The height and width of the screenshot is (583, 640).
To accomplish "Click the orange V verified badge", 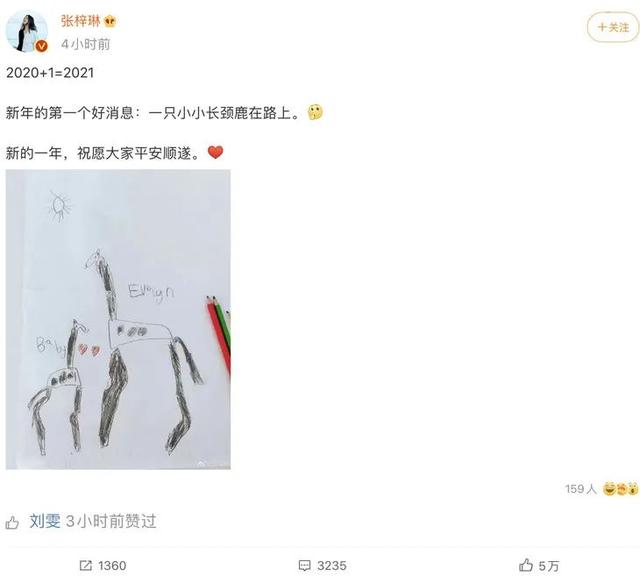I will click(41, 46).
